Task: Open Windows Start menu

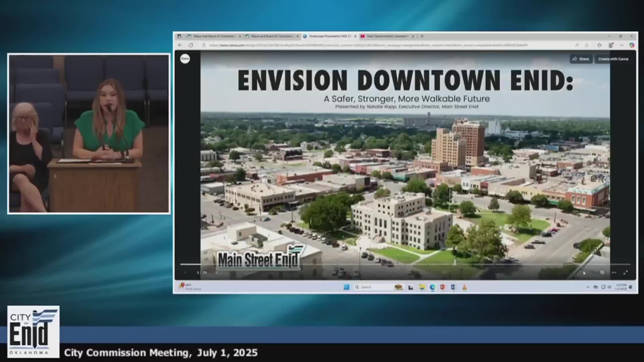Action: point(346,287)
